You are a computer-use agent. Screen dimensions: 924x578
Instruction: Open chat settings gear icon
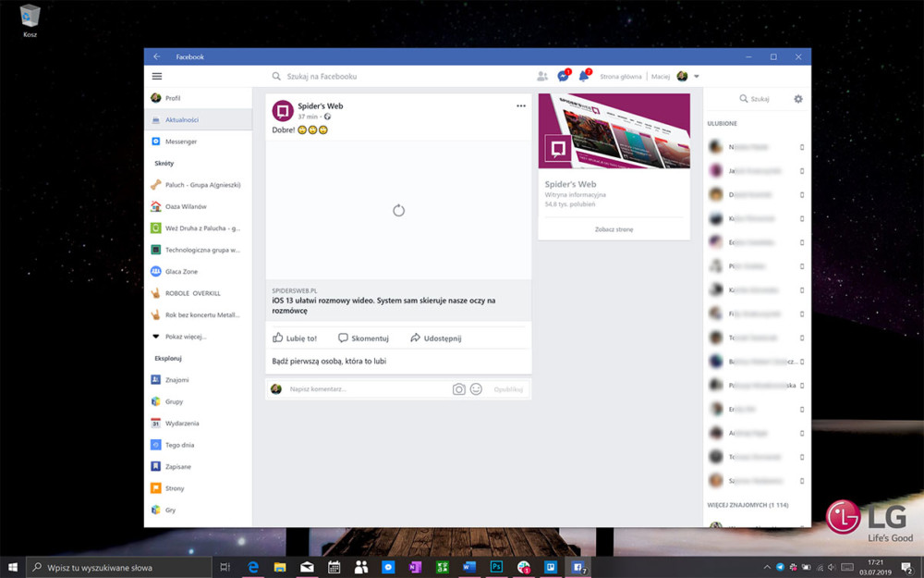798,99
